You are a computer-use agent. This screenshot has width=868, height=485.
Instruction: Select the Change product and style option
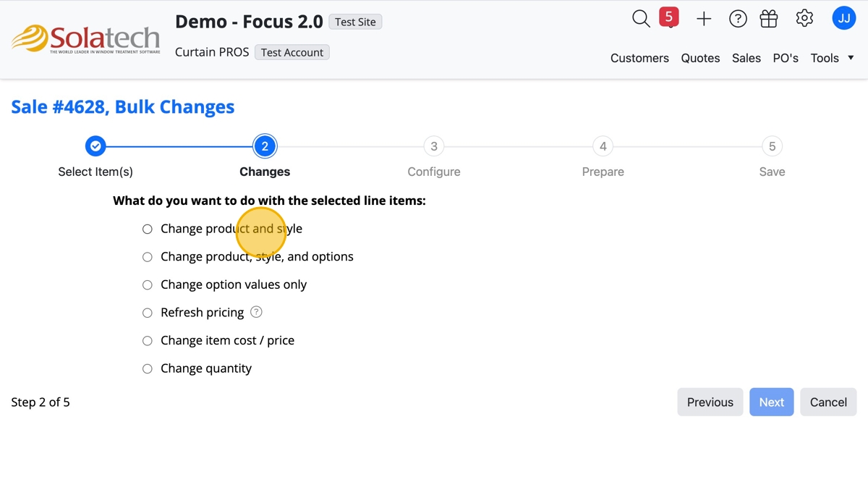(x=148, y=229)
